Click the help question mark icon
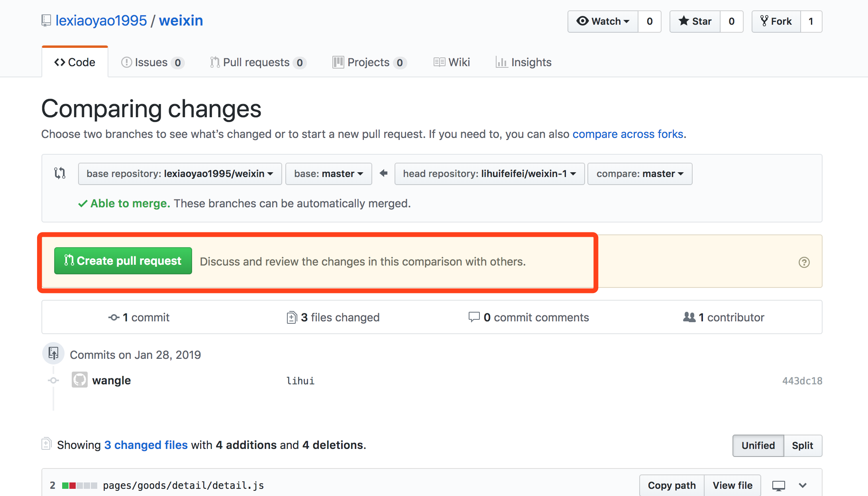The width and height of the screenshot is (868, 496). pyautogui.click(x=804, y=262)
